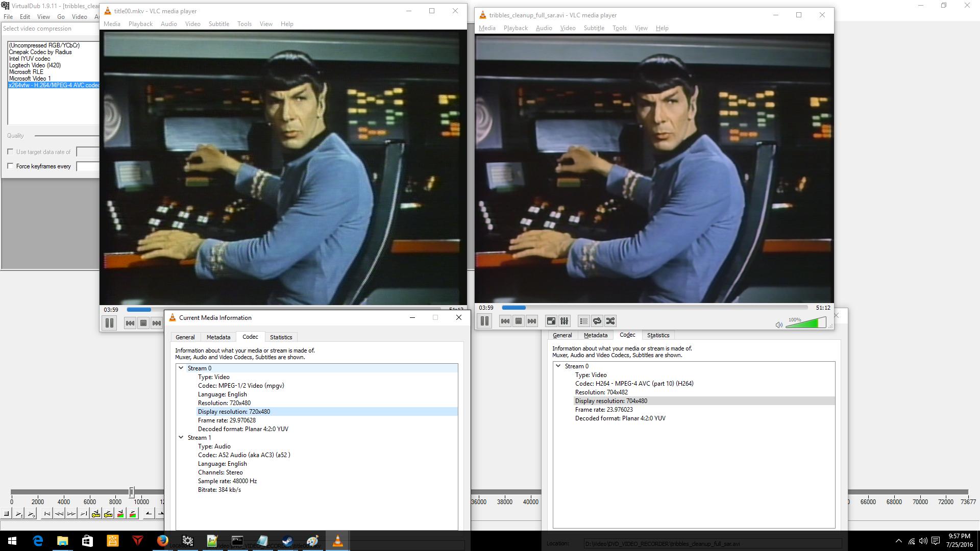The height and width of the screenshot is (551, 980).
Task: Open Firefox from the taskbar
Action: coord(162,541)
